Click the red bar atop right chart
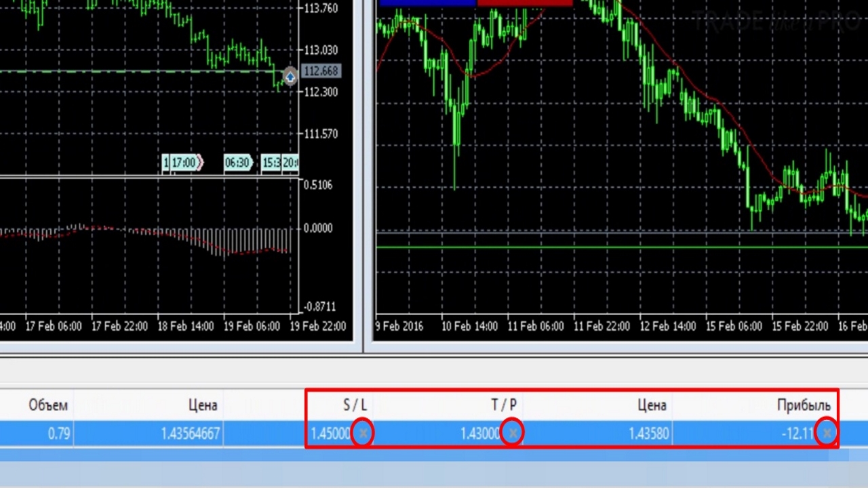 click(x=525, y=3)
